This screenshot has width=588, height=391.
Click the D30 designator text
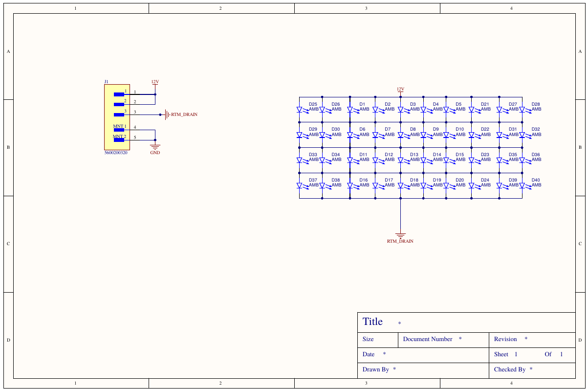(x=336, y=129)
